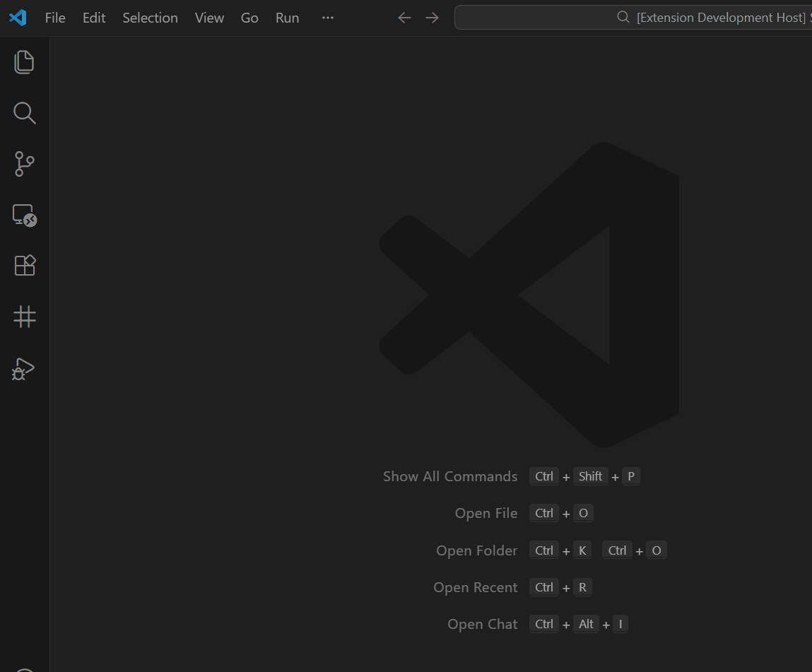Go forward with the right arrow
The image size is (812, 672).
point(432,18)
